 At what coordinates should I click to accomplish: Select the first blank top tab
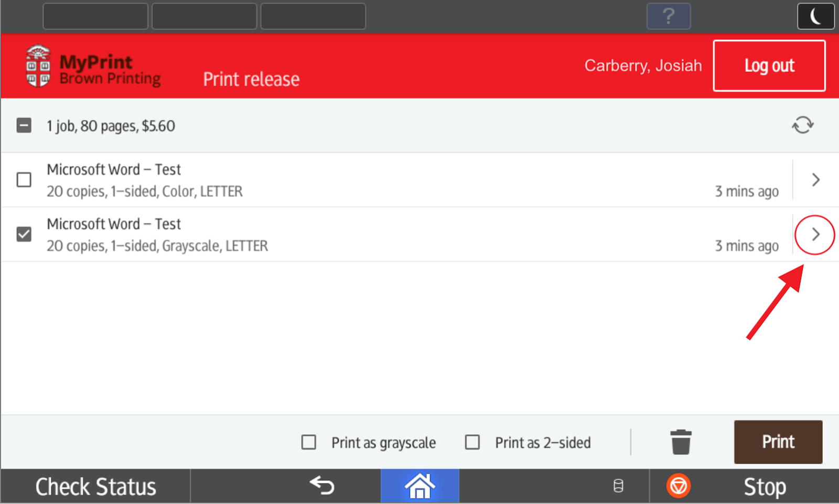pyautogui.click(x=95, y=16)
